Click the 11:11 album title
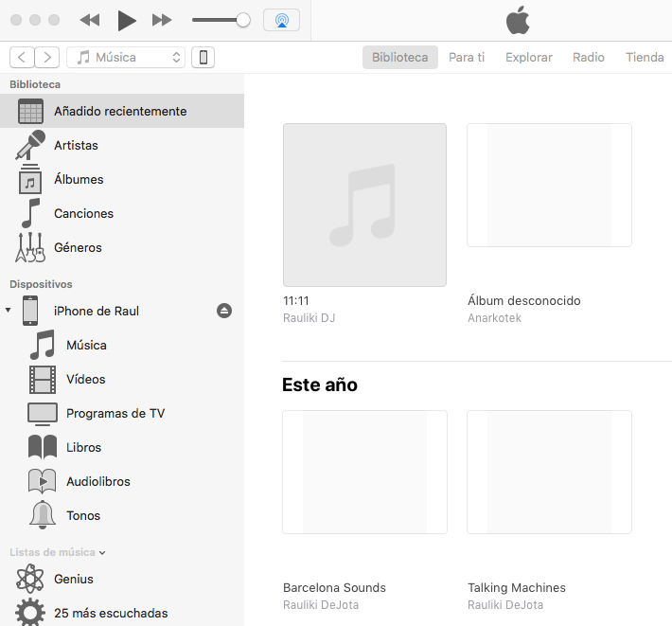This screenshot has width=672, height=626. pos(296,300)
